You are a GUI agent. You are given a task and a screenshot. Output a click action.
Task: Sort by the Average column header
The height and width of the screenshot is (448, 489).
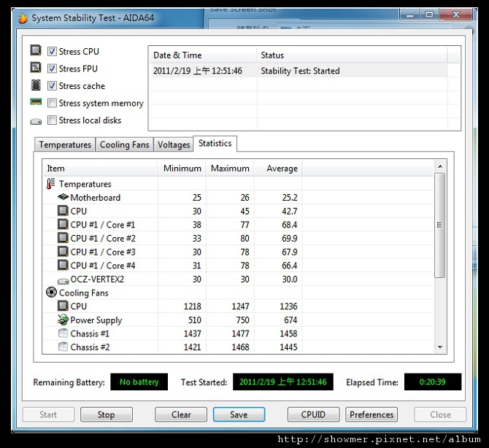tap(278, 169)
